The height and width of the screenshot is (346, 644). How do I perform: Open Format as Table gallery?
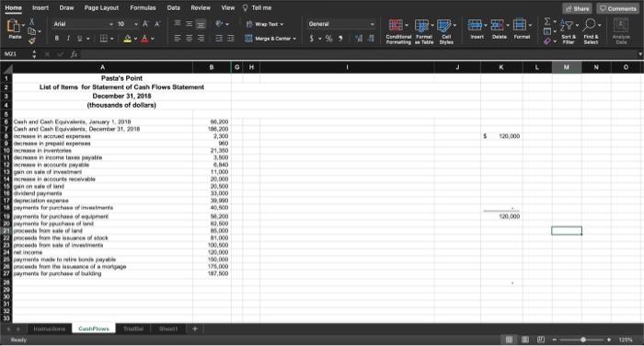[x=424, y=31]
